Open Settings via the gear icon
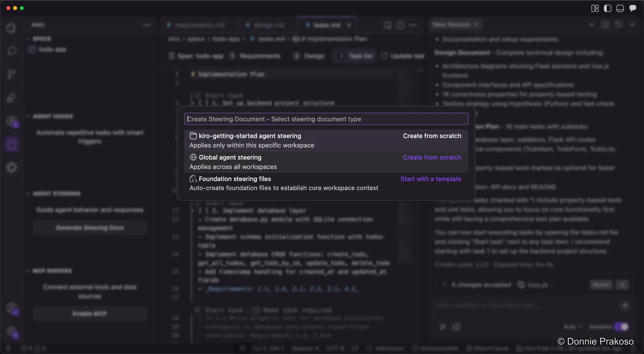The image size is (644, 354). [x=12, y=167]
